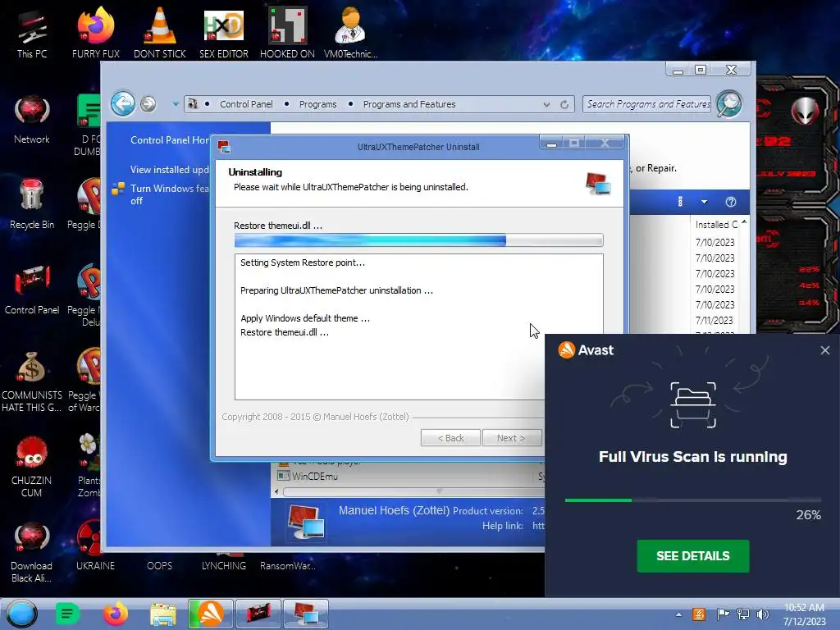This screenshot has width=840, height=630.
Task: Click the Alienware head gadget icon
Action: click(806, 111)
